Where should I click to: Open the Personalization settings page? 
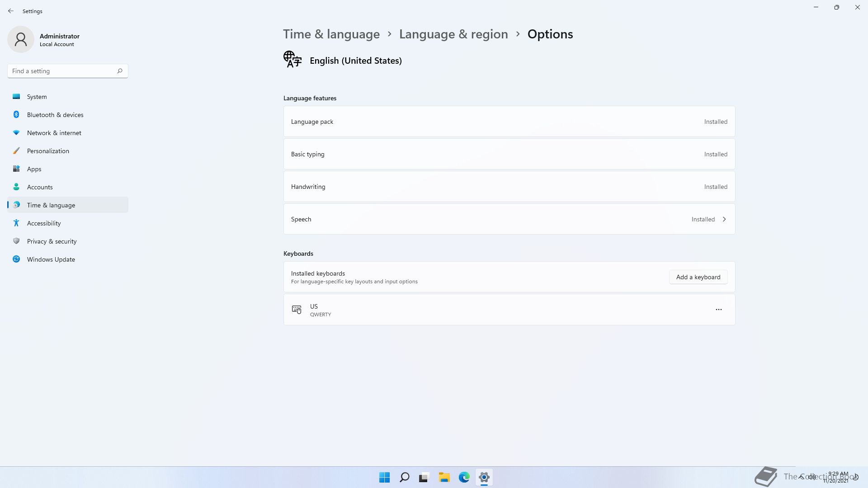[48, 151]
